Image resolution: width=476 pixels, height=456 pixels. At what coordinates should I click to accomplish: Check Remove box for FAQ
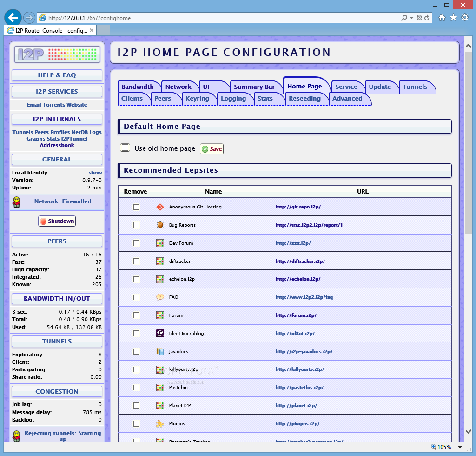coord(137,297)
